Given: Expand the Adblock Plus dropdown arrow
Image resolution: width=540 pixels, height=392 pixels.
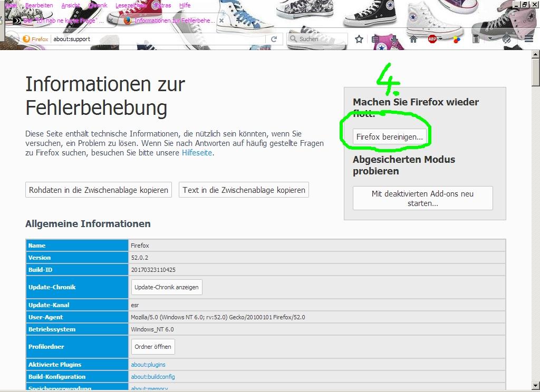Looking at the screenshot, I should coord(440,39).
